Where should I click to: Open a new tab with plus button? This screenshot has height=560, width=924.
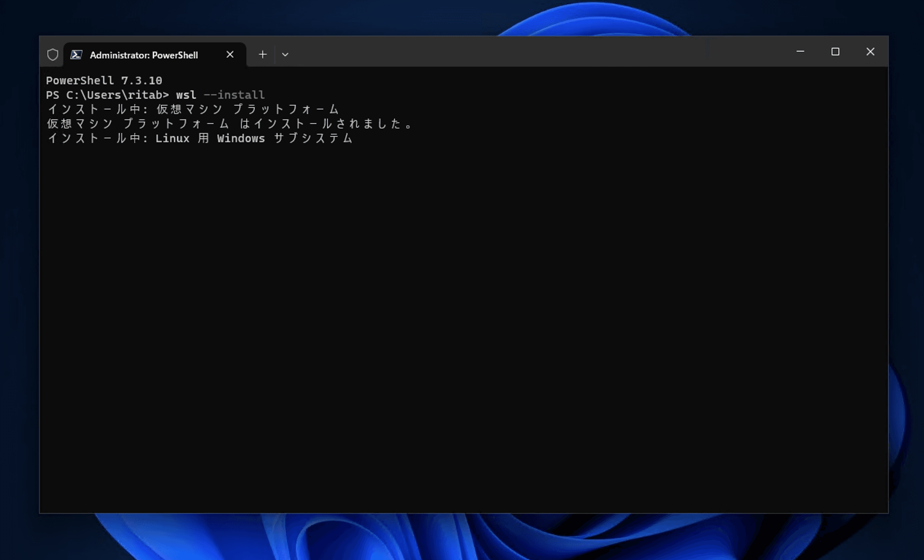[263, 54]
